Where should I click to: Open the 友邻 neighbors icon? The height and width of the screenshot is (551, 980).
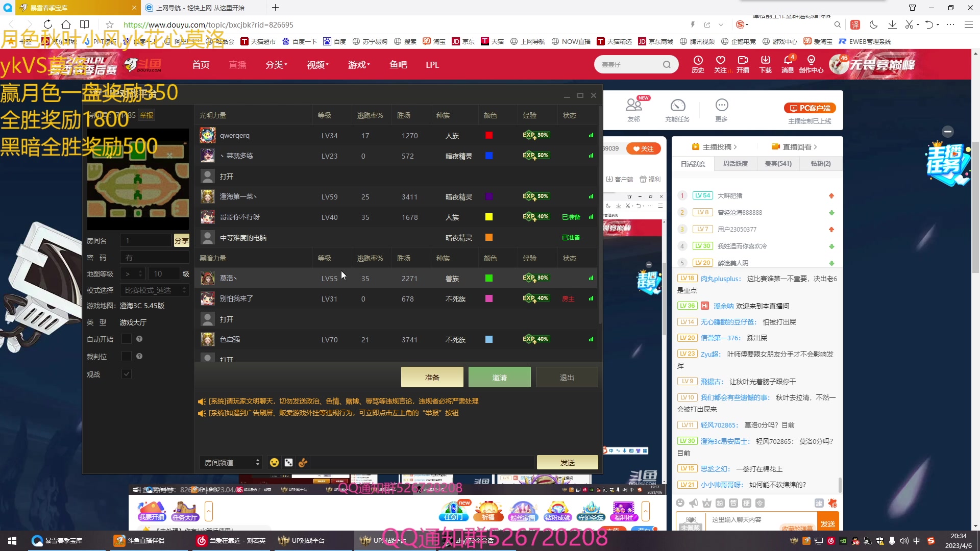point(633,110)
